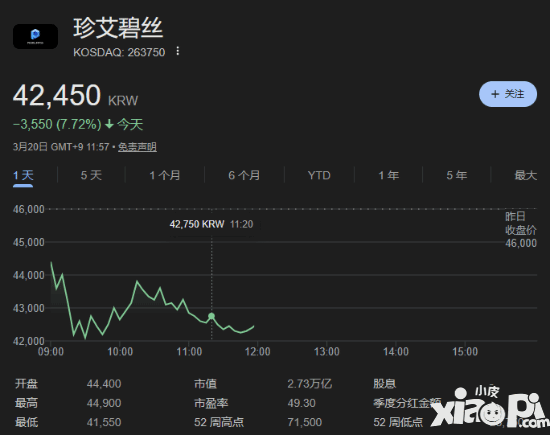Click the company logo thumbnail

pyautogui.click(x=35, y=36)
